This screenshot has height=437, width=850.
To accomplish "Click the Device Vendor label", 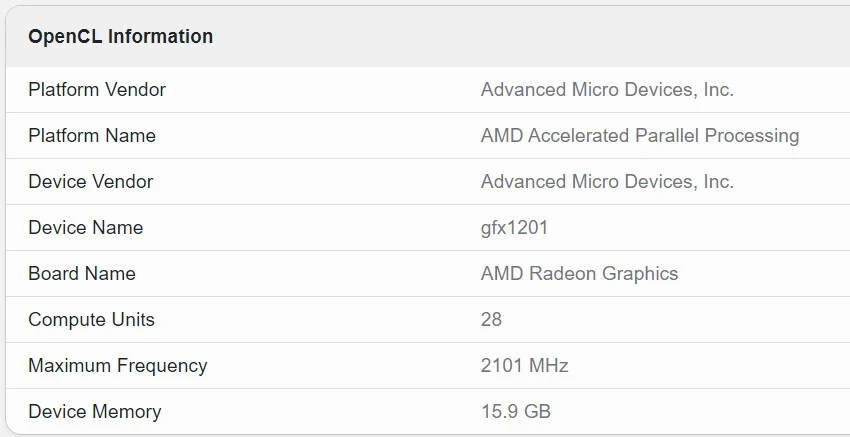I will point(91,182).
